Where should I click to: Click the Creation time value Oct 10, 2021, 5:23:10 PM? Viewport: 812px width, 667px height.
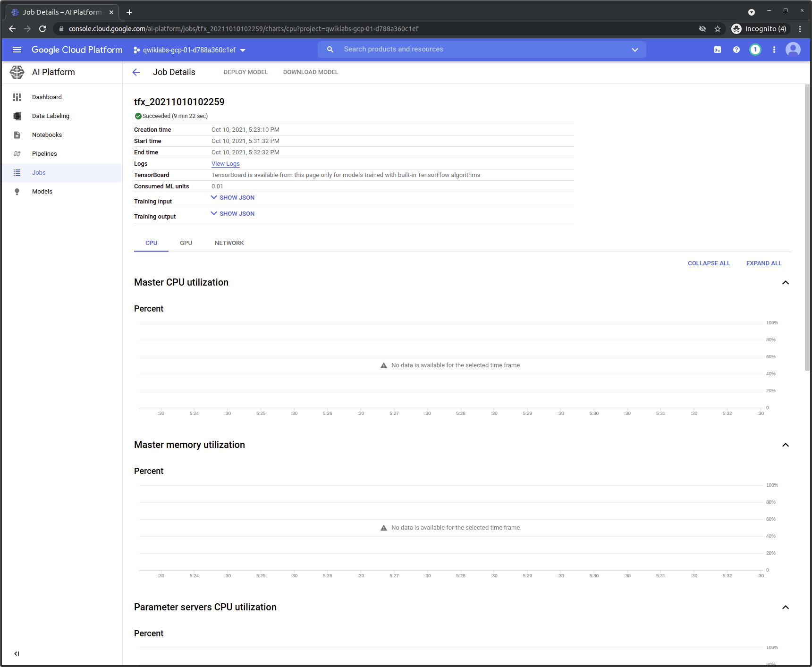245,130
